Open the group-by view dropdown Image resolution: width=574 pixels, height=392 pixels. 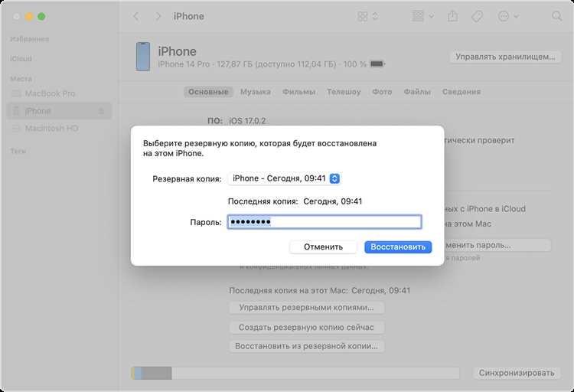click(x=422, y=16)
